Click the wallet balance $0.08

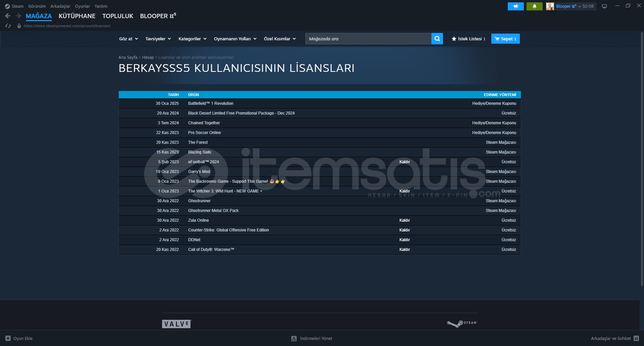click(588, 6)
